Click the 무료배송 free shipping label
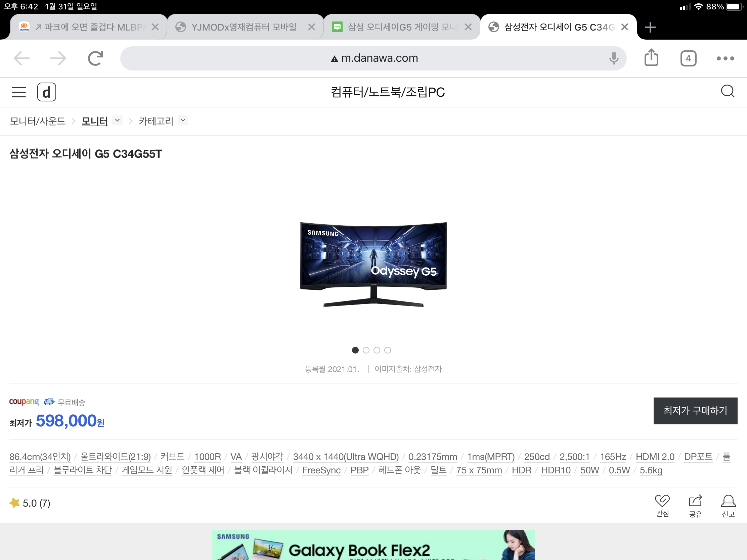This screenshot has height=560, width=747. click(x=71, y=402)
